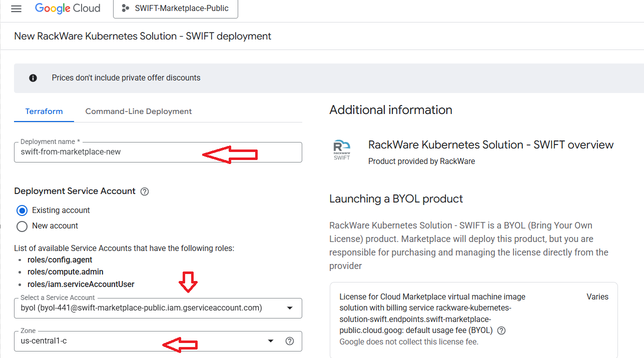Click the roles/compute.admin text
Screen dimensions: 644x358
point(65,272)
